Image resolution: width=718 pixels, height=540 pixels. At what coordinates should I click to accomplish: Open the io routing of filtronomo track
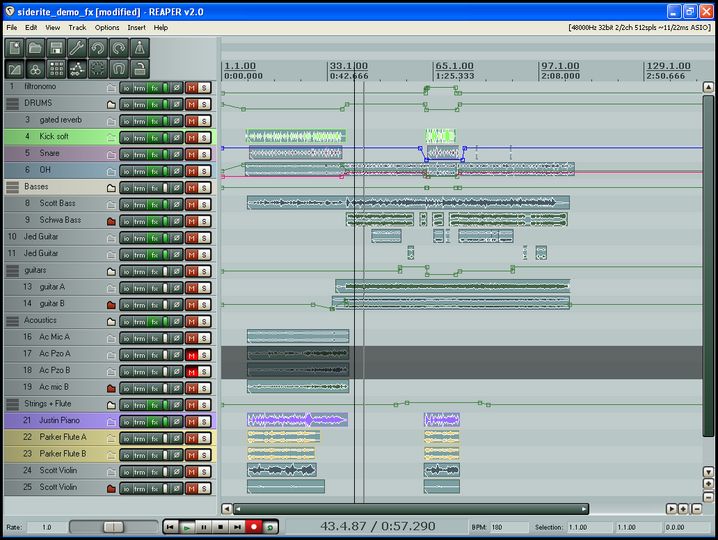126,88
